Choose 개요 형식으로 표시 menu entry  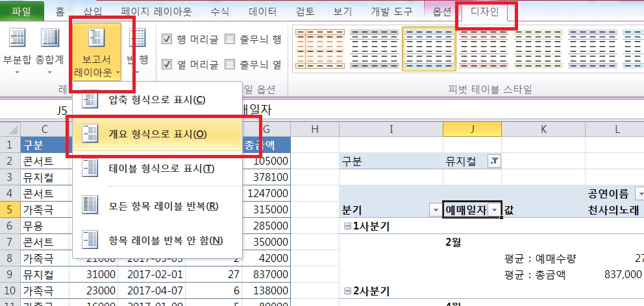tap(157, 134)
